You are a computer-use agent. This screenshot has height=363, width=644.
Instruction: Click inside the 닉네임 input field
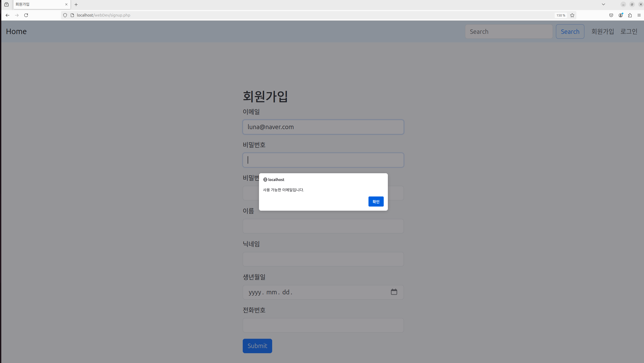pyautogui.click(x=323, y=259)
